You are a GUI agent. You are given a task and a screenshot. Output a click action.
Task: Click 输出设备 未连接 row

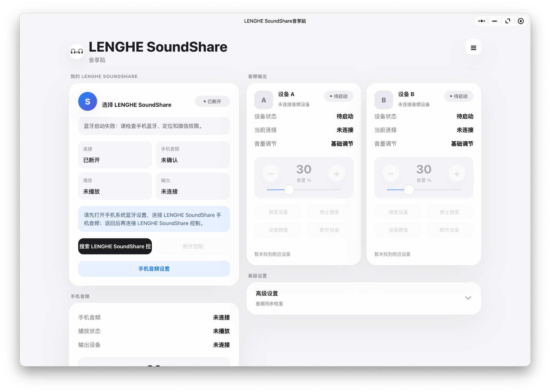click(x=154, y=345)
